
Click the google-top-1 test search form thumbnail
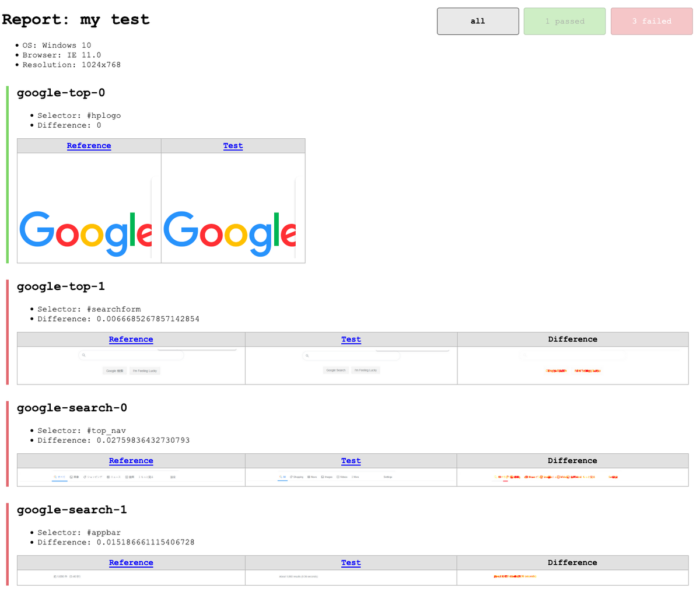point(351,365)
